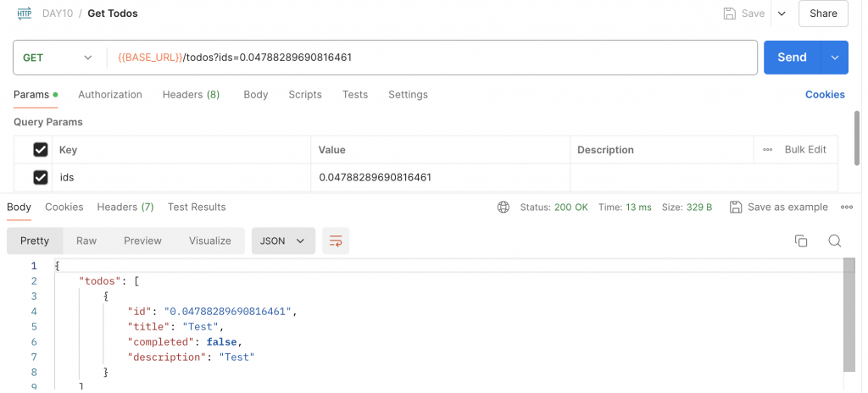Click the Size 329 B text
The height and width of the screenshot is (393, 868).
tap(687, 208)
